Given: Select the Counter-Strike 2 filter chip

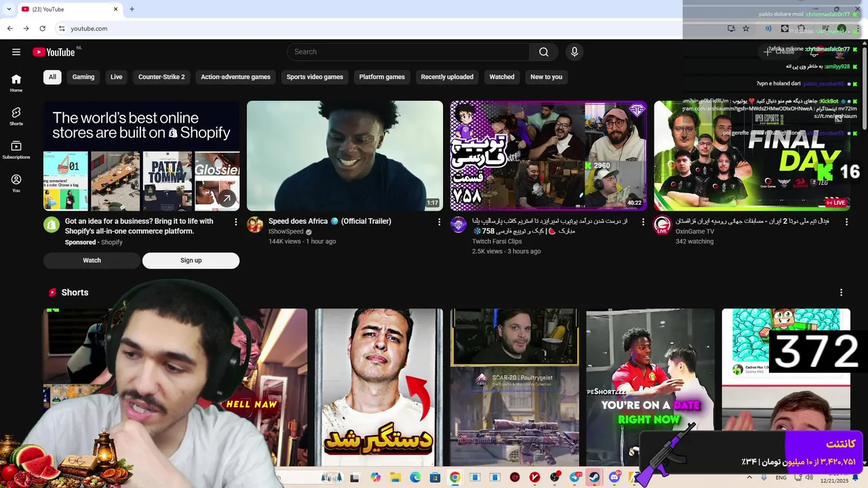Looking at the screenshot, I should [161, 77].
